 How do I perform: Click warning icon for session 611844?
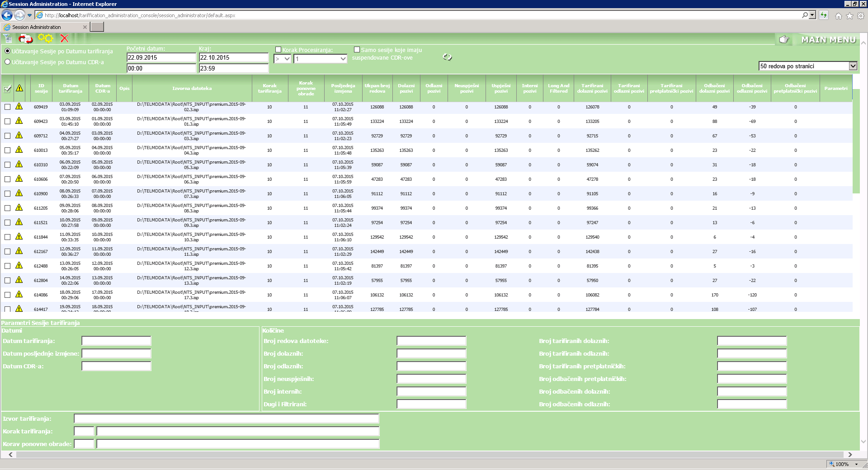(x=19, y=236)
